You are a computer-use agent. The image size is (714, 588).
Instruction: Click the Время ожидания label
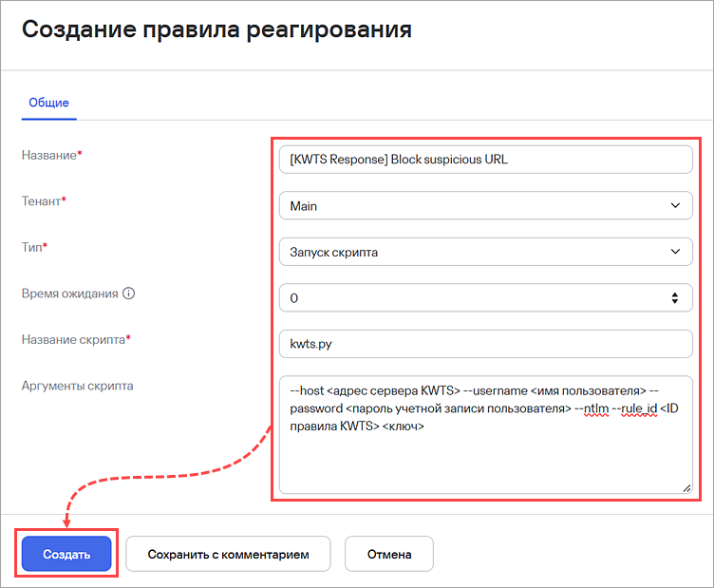[70, 294]
